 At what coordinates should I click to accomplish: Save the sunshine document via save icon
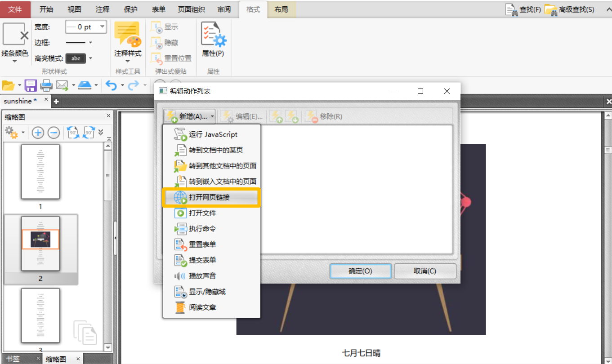coord(30,85)
